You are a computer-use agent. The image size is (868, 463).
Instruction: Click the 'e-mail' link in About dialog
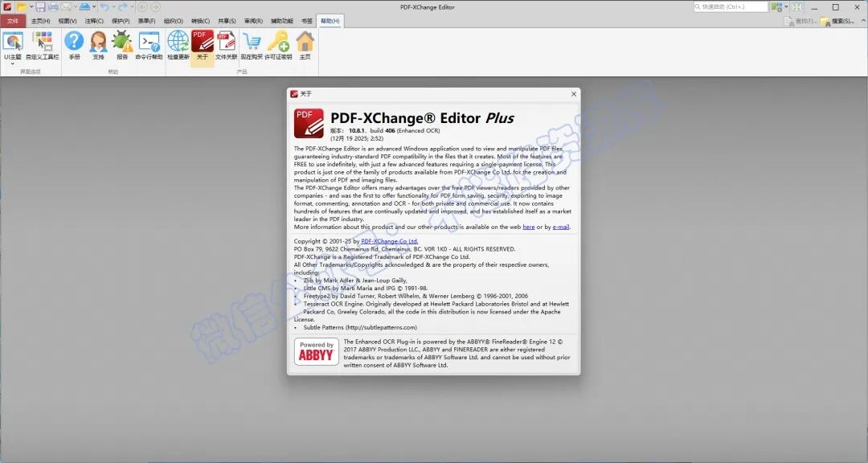tap(561, 227)
